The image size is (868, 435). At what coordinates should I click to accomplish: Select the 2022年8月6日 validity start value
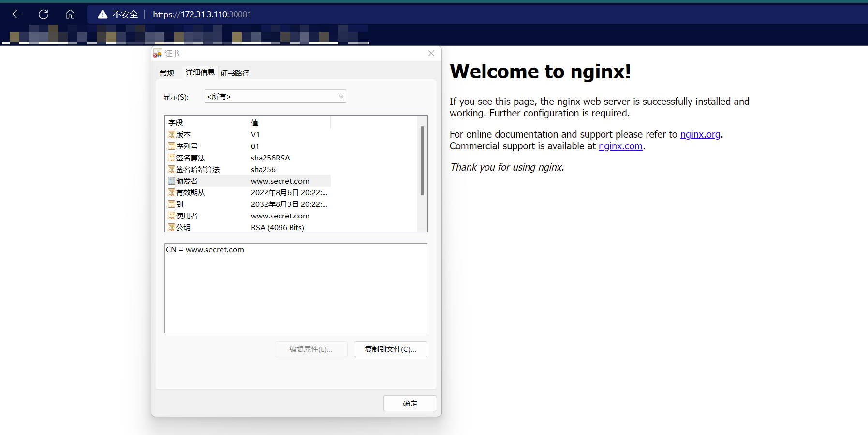click(289, 192)
